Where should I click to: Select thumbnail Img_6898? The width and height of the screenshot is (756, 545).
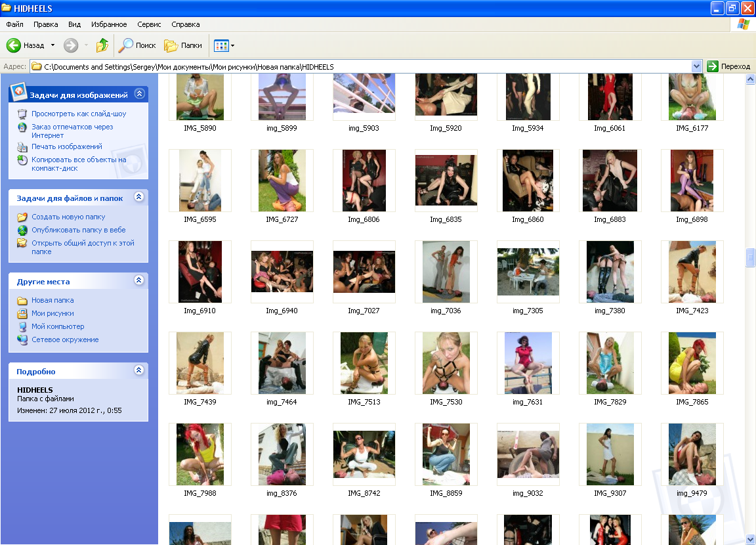pos(692,181)
